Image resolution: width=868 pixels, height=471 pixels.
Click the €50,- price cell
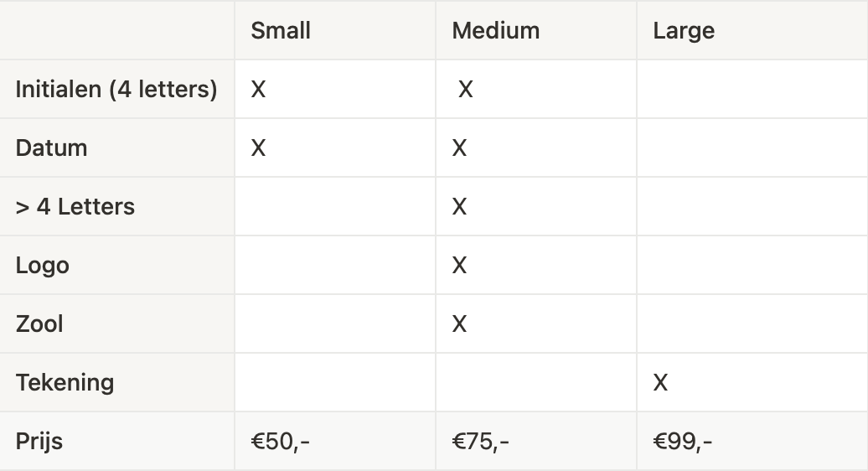point(281,442)
